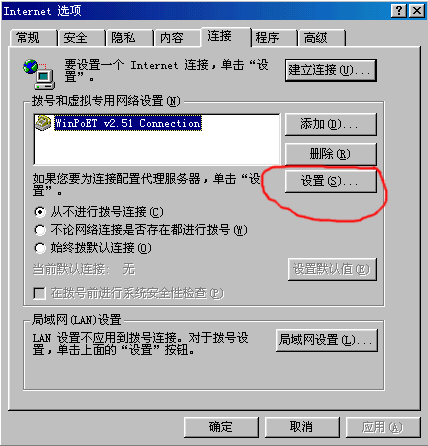Click the 建立连接 button
The height and width of the screenshot is (446, 428).
click(331, 70)
